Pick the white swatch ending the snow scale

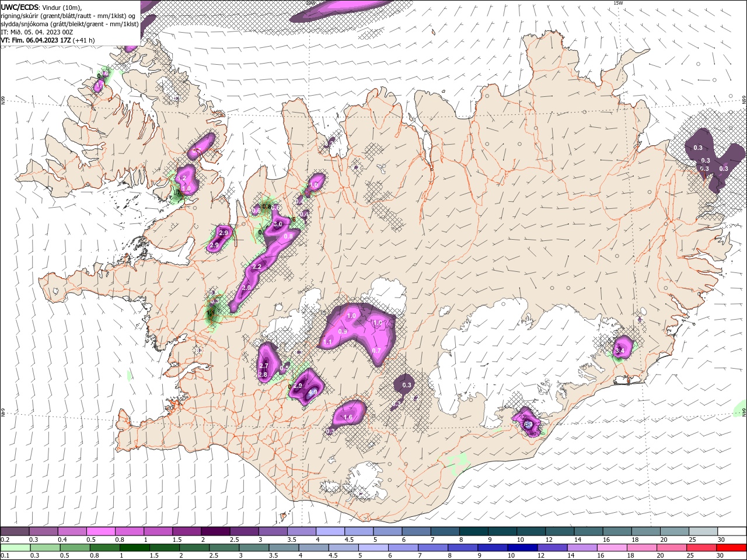(732, 531)
